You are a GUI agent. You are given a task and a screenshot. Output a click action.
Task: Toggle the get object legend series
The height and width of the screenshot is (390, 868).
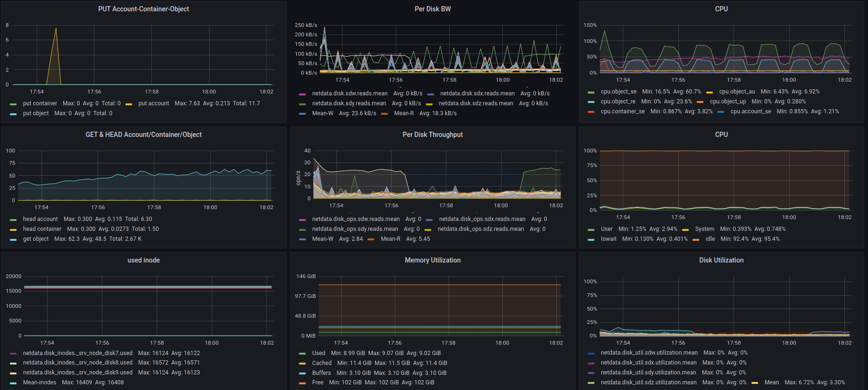coord(36,239)
